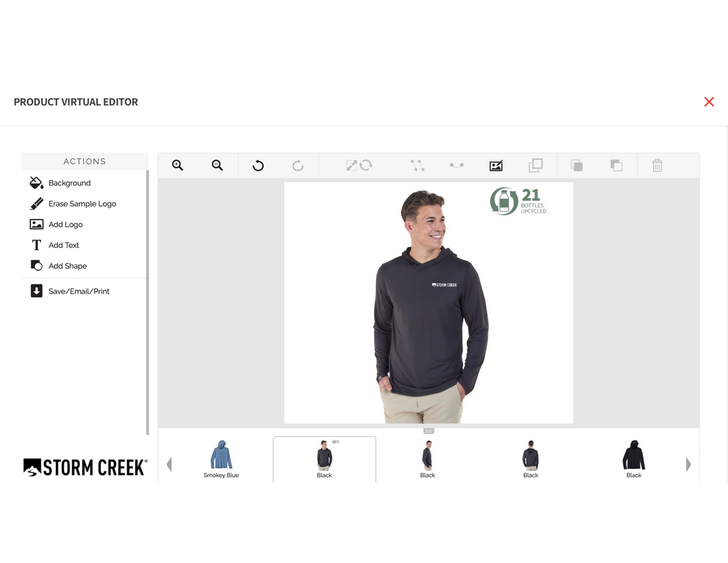
Task: Select Add Text action
Action: point(64,245)
